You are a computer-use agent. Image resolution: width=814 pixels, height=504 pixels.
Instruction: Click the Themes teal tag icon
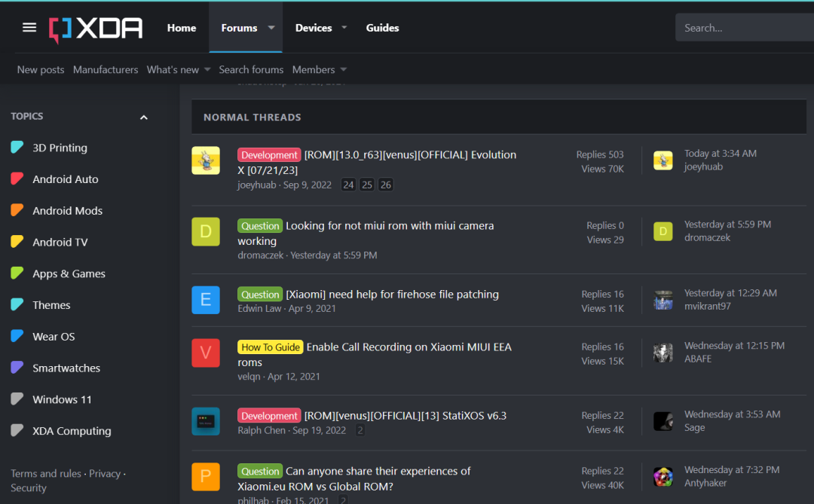(x=17, y=304)
